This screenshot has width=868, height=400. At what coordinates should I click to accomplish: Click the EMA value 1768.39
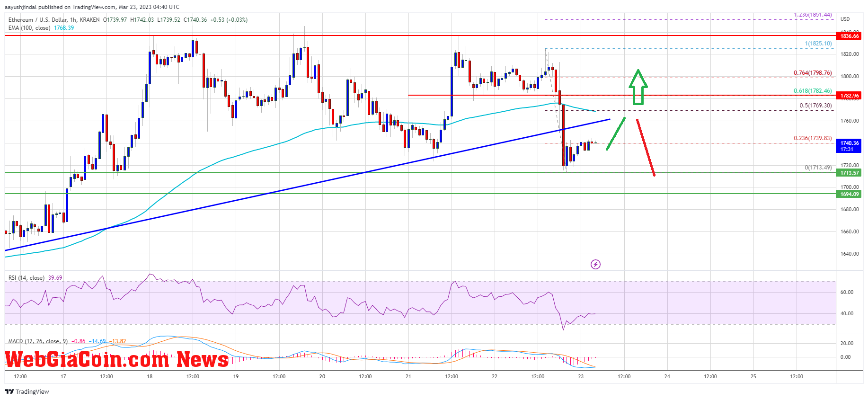click(64, 28)
